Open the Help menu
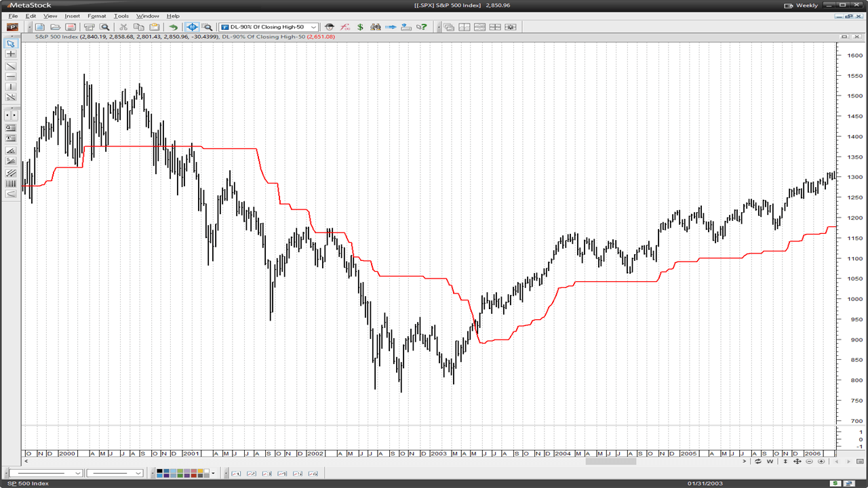 [173, 16]
